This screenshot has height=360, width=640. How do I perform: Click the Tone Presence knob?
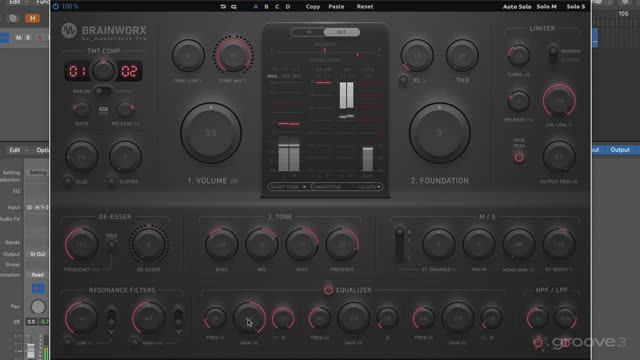point(342,244)
